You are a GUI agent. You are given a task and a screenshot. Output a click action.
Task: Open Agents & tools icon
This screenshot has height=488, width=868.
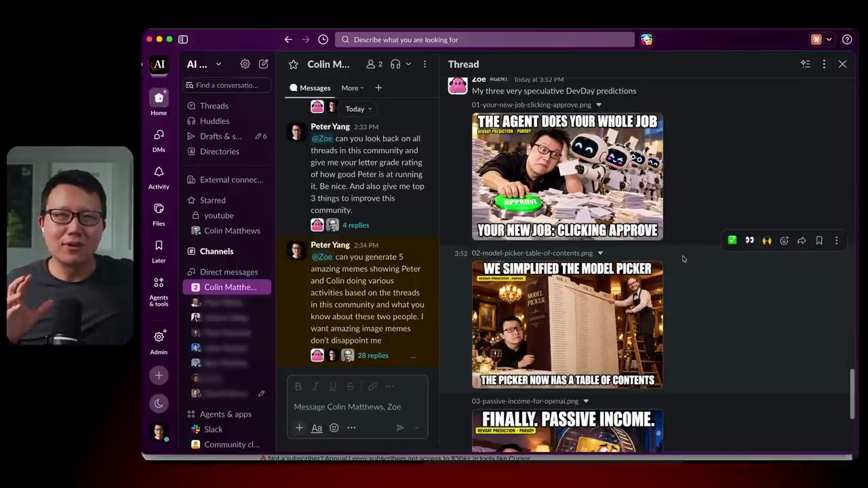coord(159,291)
